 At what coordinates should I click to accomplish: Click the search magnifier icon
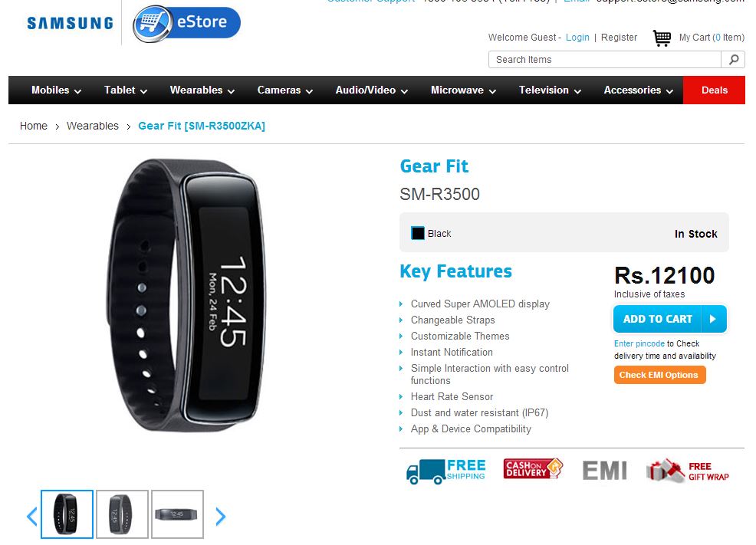733,60
